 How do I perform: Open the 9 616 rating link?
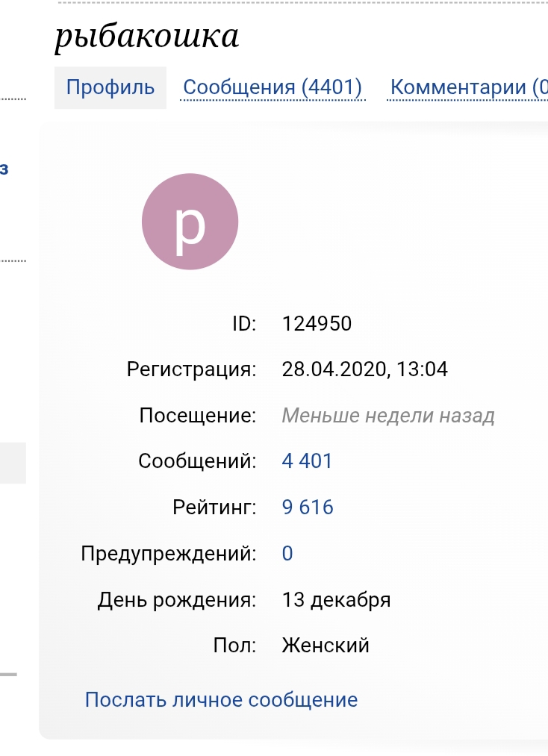tap(308, 507)
